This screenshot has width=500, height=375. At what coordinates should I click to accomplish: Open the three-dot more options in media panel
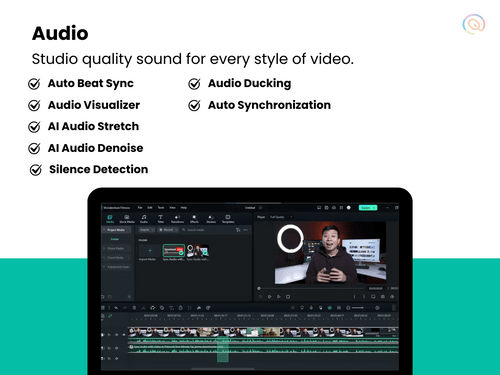(246, 230)
